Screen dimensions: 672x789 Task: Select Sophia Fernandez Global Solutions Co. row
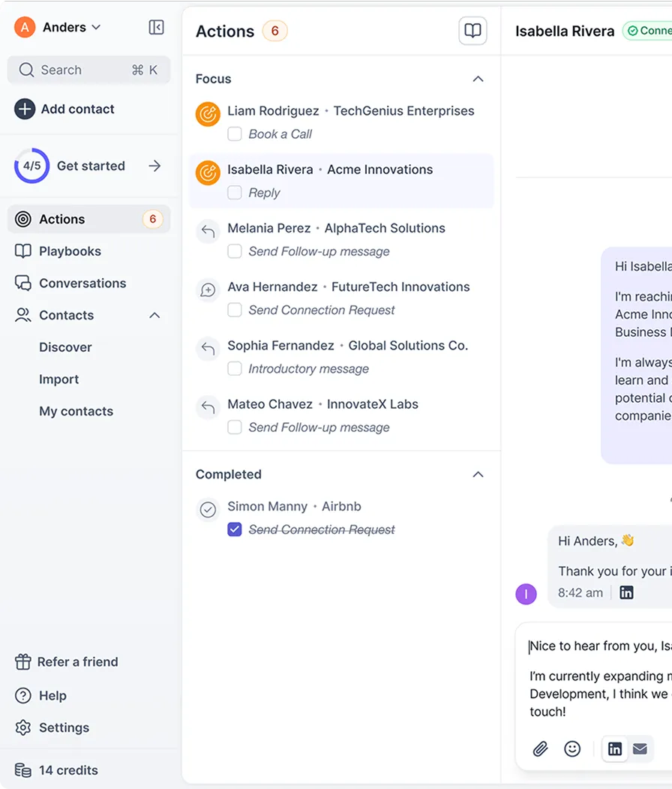(341, 357)
